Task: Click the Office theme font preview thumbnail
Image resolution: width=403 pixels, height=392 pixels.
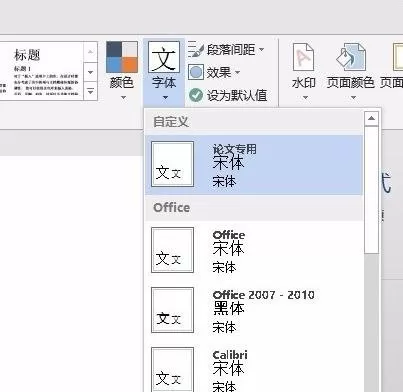Action: (172, 250)
